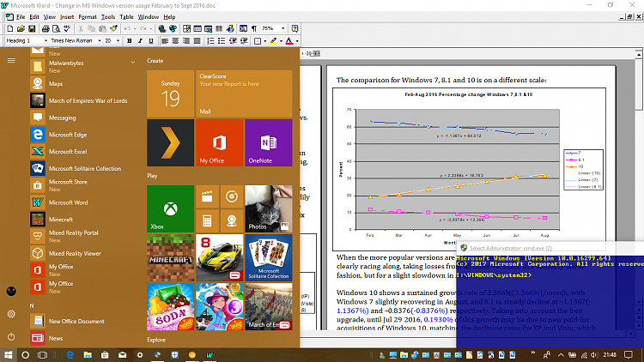The width and height of the screenshot is (644, 362).
Task: Open the Photos tile with cat picture
Action: tap(269, 208)
